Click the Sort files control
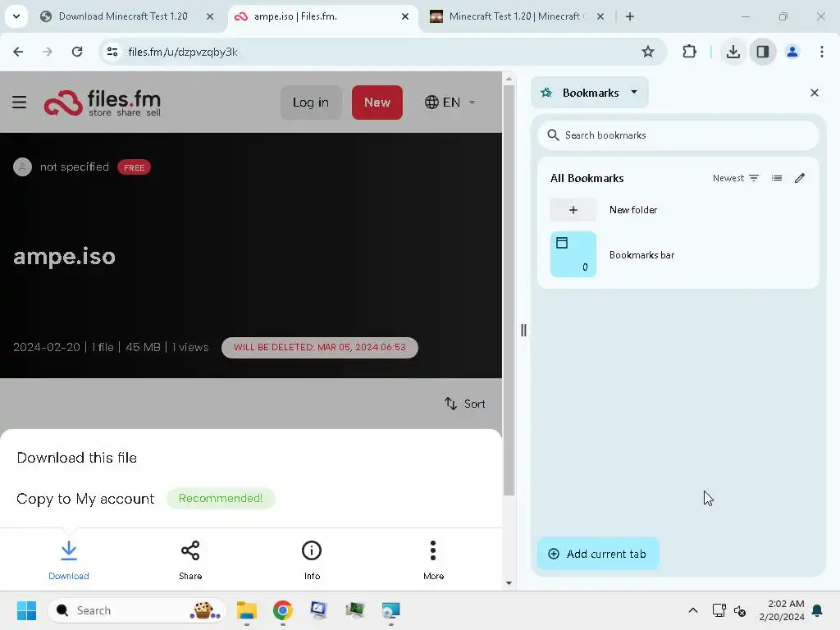This screenshot has height=630, width=840. [464, 404]
